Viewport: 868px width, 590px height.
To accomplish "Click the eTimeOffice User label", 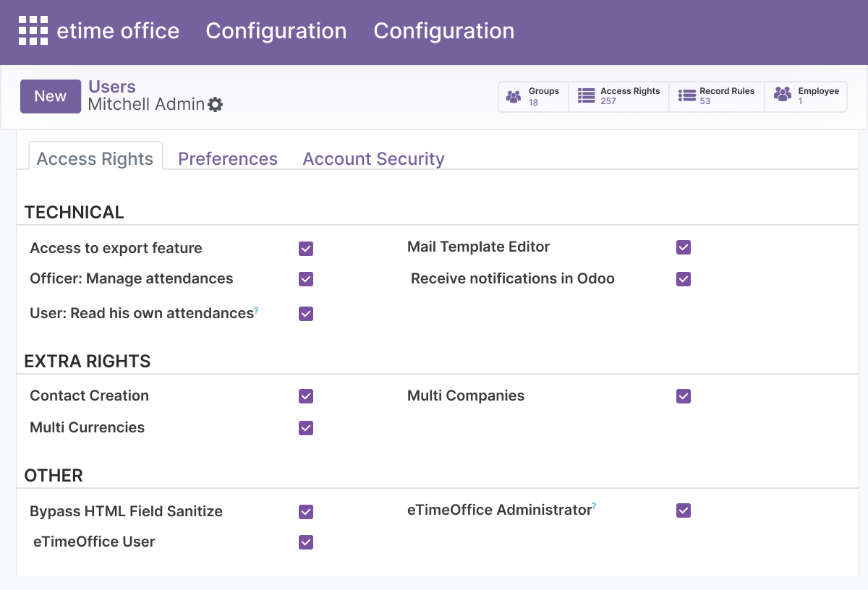I will (95, 542).
